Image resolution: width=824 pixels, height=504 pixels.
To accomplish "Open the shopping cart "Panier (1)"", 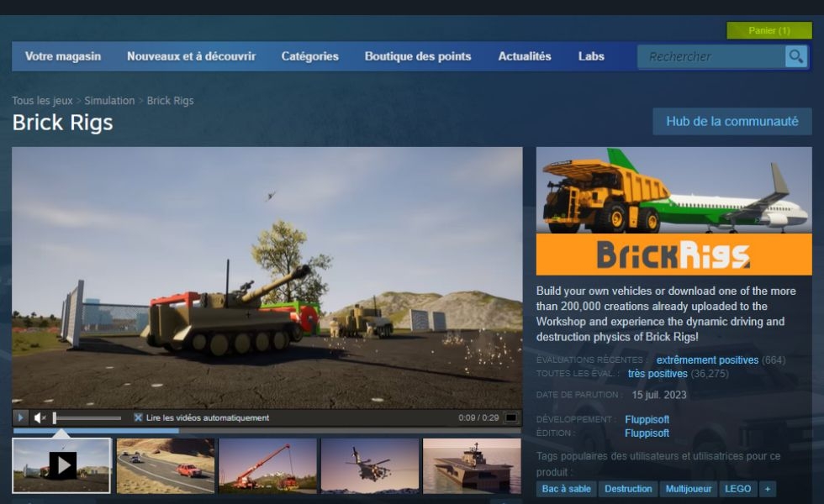I will click(769, 29).
